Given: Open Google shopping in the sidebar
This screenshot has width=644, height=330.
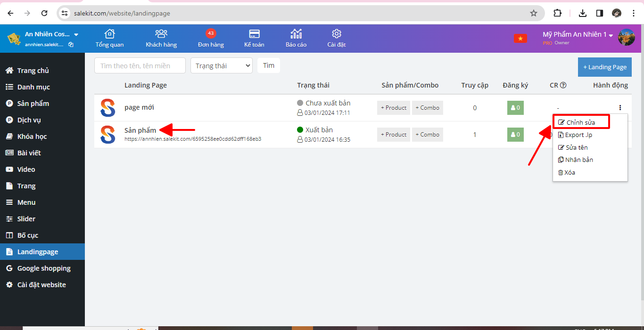Looking at the screenshot, I should [x=43, y=268].
